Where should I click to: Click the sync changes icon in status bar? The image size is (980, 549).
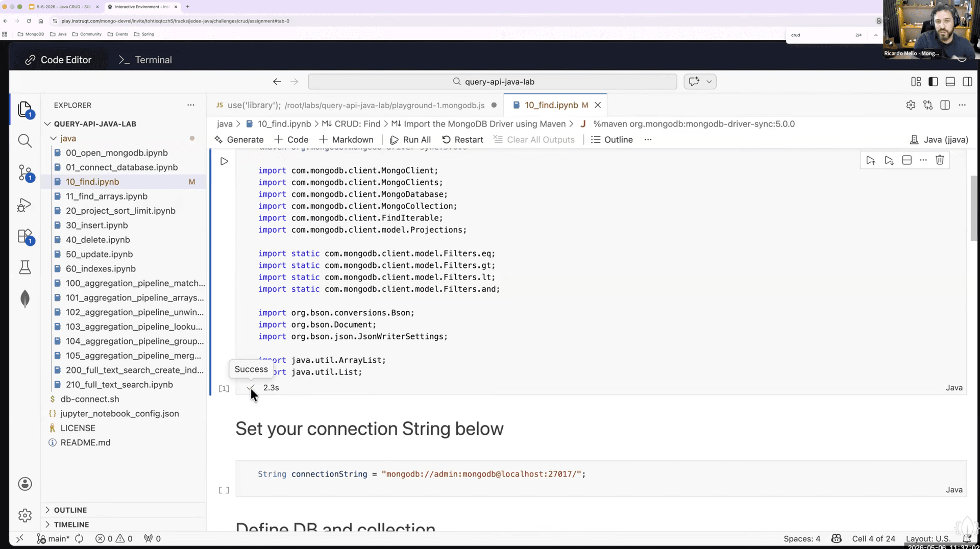pyautogui.click(x=79, y=539)
